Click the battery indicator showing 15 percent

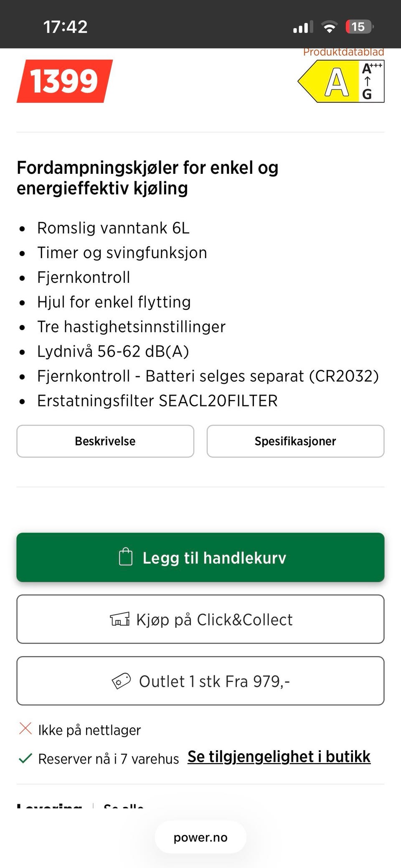click(357, 26)
